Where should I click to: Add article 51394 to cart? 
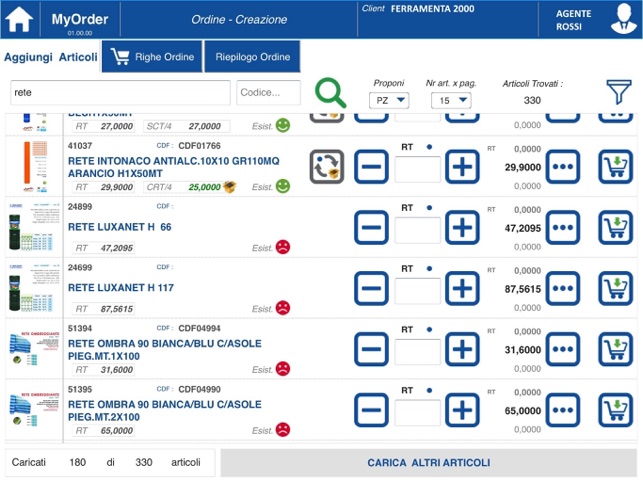[616, 349]
